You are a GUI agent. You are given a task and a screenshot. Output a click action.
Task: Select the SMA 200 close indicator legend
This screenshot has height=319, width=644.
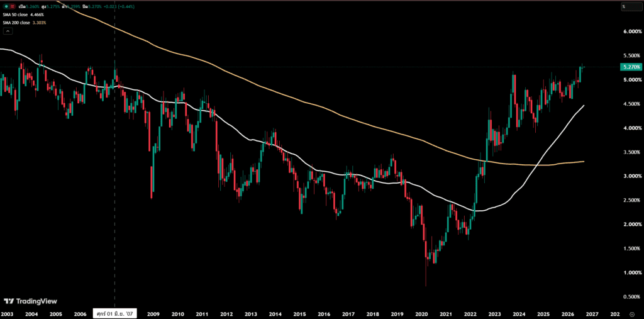(x=16, y=23)
